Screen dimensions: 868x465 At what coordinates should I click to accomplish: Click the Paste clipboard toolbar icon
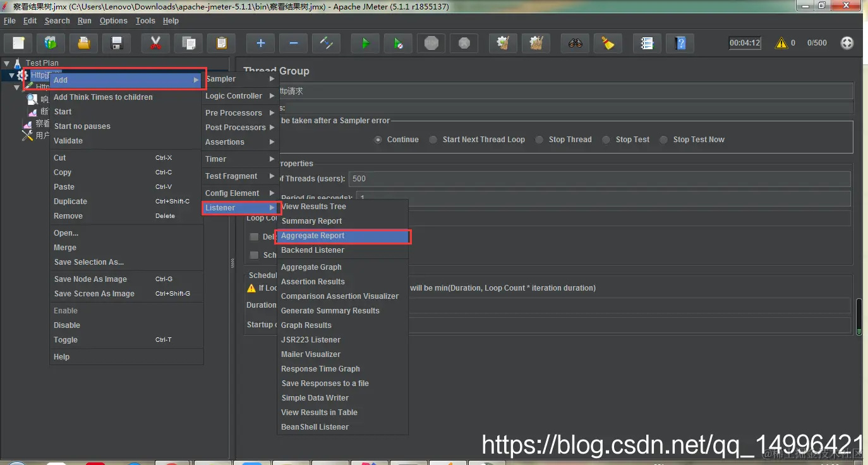click(x=221, y=43)
